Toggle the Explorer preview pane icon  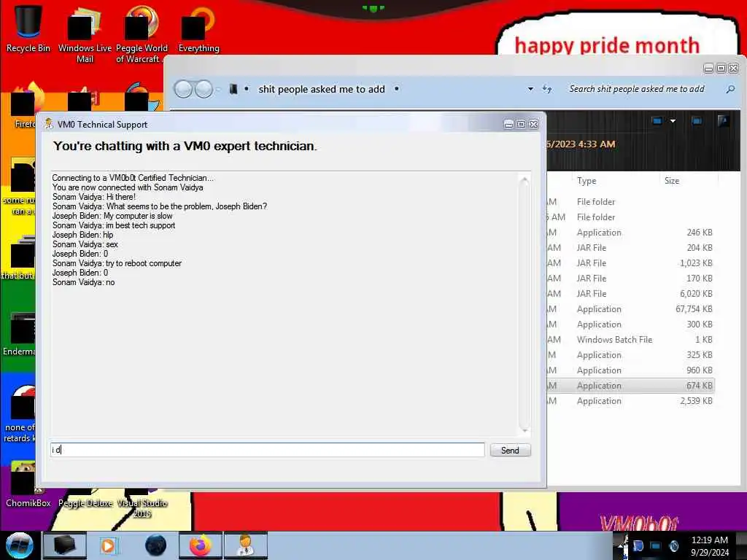(697, 121)
